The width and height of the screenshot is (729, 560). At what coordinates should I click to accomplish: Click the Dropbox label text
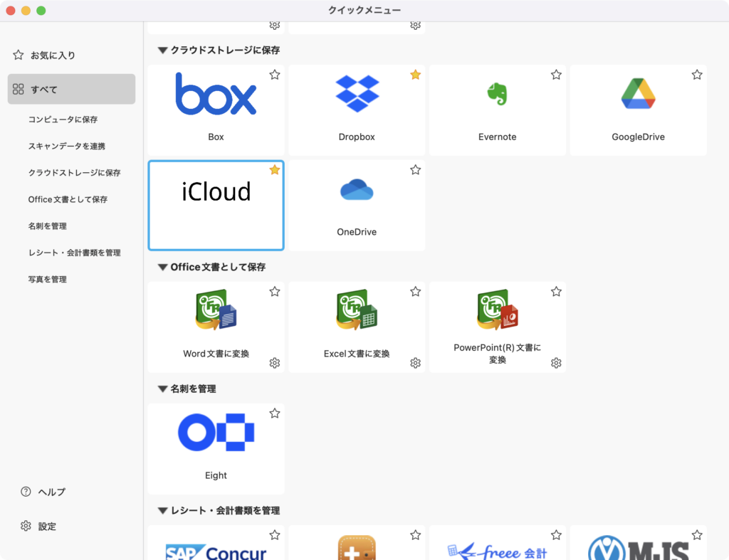(357, 137)
